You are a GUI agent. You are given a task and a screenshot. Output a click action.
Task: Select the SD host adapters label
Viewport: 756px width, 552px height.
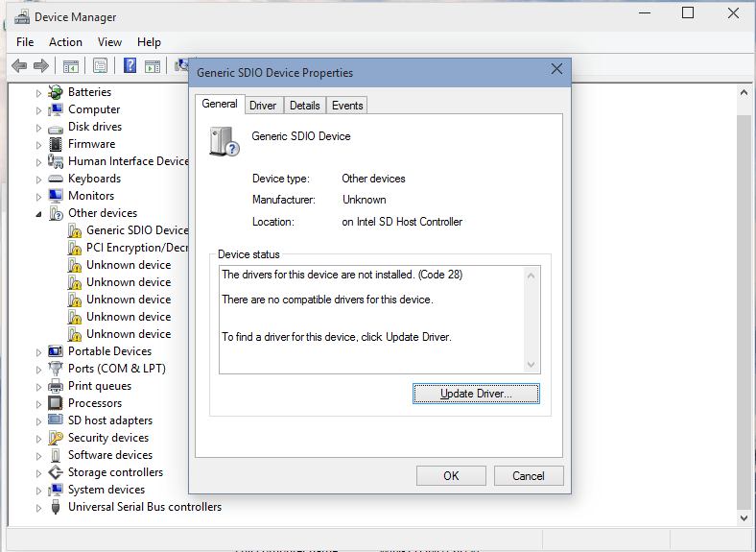pyautogui.click(x=110, y=420)
